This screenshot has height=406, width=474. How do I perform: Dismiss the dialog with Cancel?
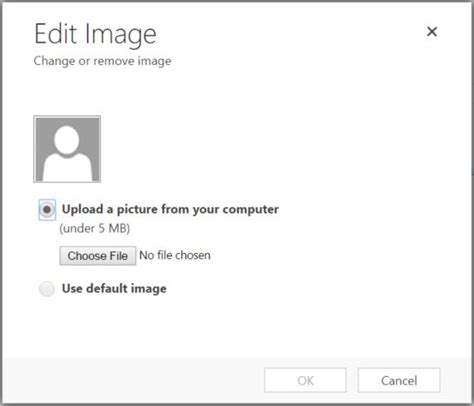point(399,380)
